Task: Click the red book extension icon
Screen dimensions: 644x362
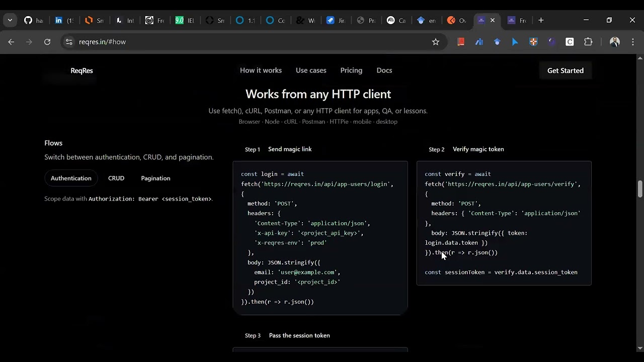Action: 460,42
